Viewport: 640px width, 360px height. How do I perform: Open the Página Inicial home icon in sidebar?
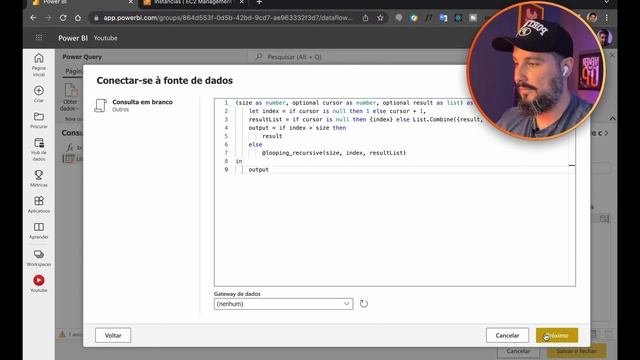pyautogui.click(x=39, y=58)
